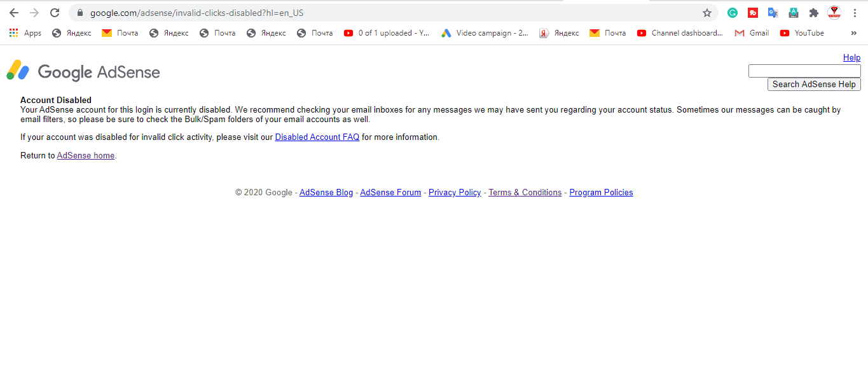The width and height of the screenshot is (868, 388).
Task: Open the Grammarly extension
Action: 733,13
